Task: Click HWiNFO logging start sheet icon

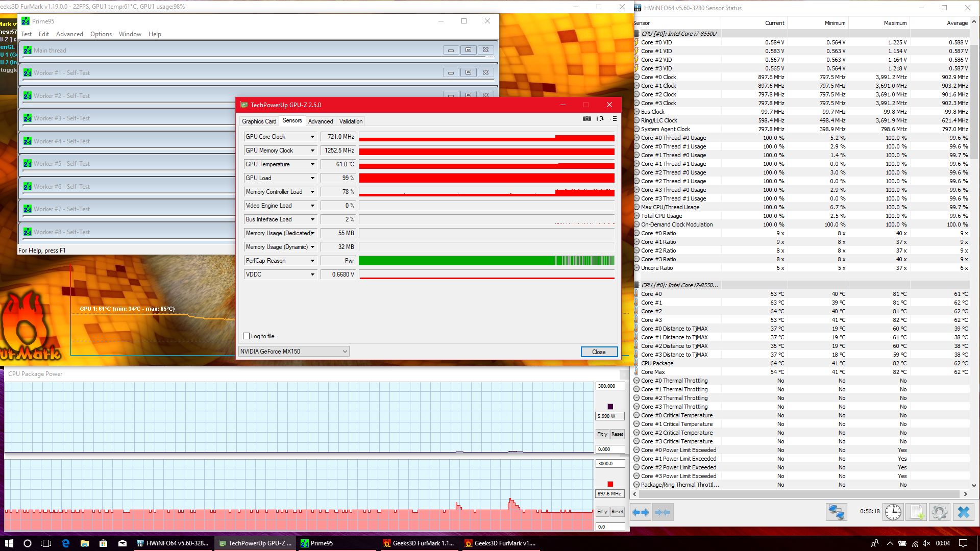Action: coord(917,512)
